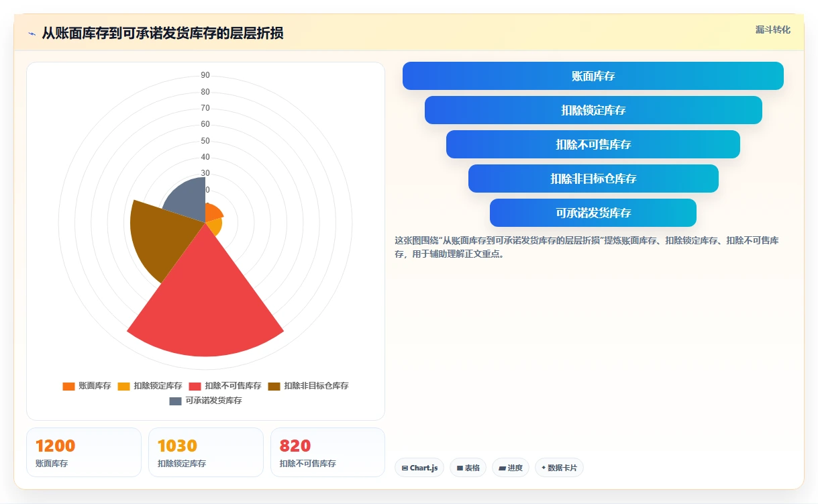The height and width of the screenshot is (504, 818).
Task: Toggle orange 账面库存 legend swatch
Action: (68, 386)
